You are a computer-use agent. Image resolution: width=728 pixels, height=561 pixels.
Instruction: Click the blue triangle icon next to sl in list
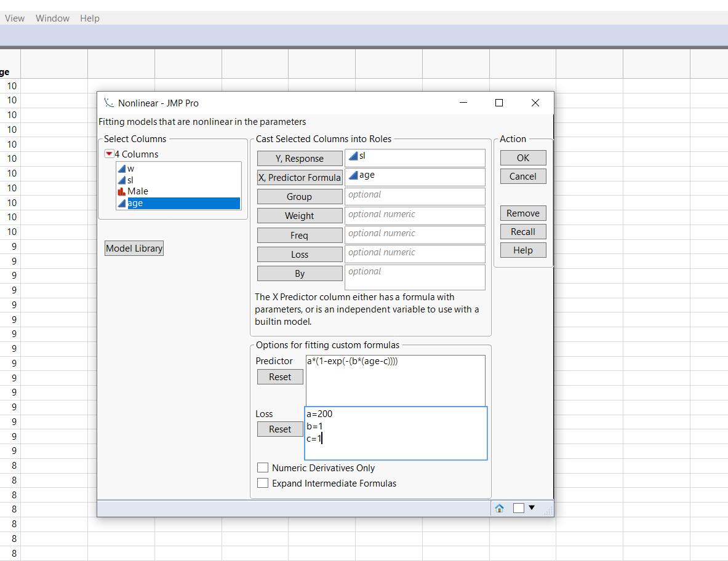coord(123,180)
